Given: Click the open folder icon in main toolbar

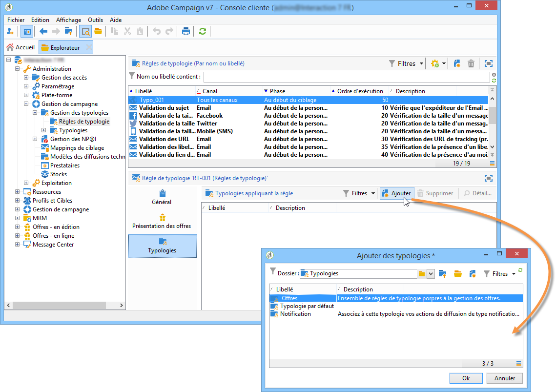Looking at the screenshot, I should click(x=98, y=32).
